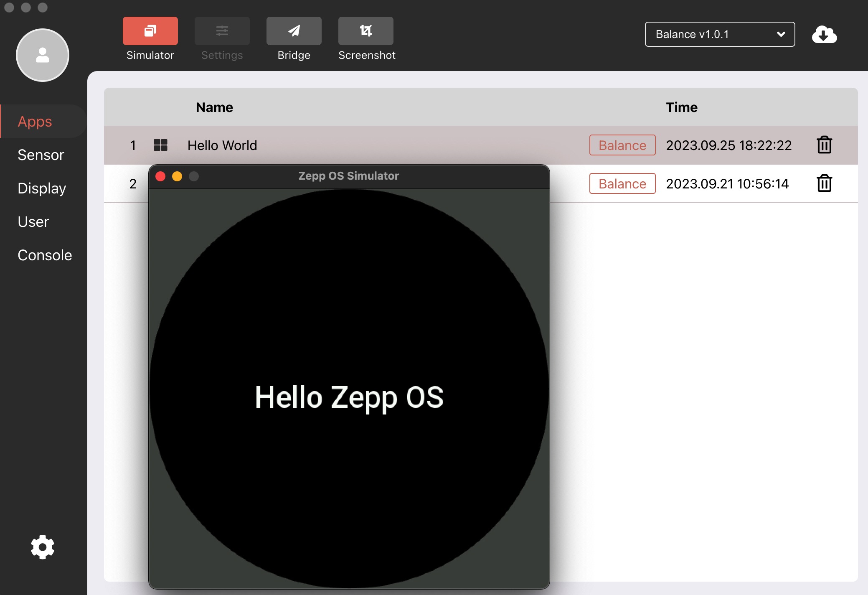Go to the User sidebar section
The width and height of the screenshot is (868, 595).
[33, 222]
